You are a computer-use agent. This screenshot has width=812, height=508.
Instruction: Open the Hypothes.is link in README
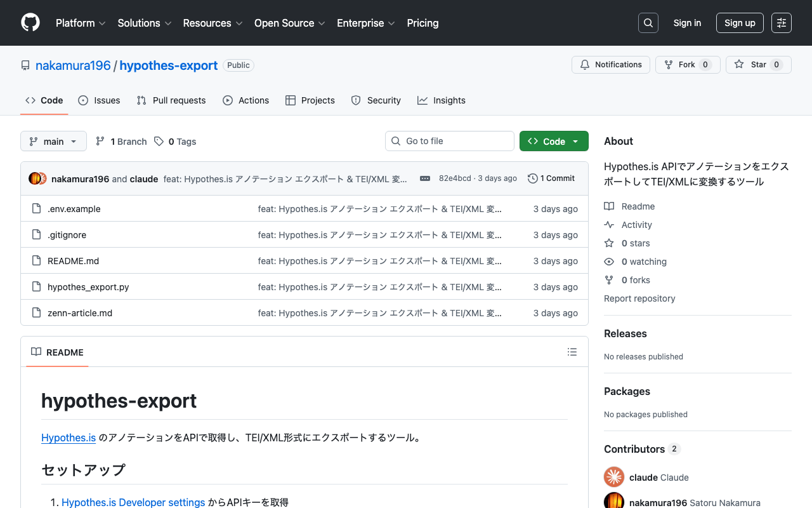[x=68, y=438]
